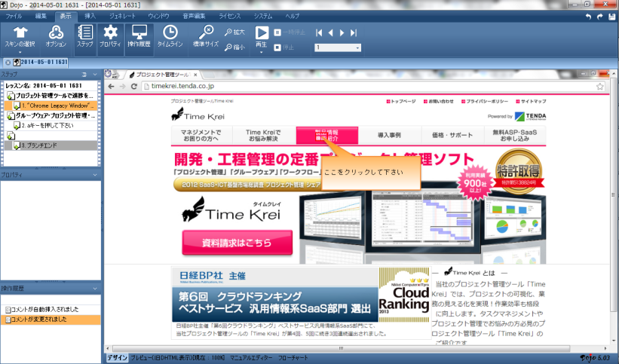Pin the ステップ panel header icon
The image size is (619, 364).
pyautogui.click(x=84, y=74)
